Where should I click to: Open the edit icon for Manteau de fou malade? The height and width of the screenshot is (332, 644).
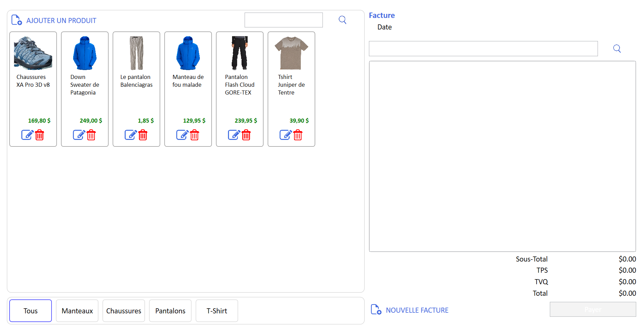tap(183, 134)
